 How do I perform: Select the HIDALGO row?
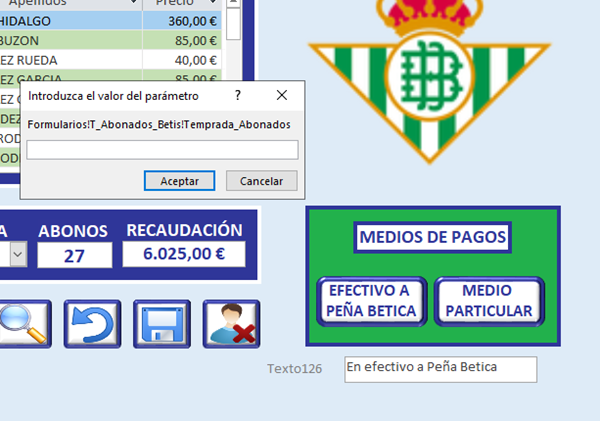[111, 21]
